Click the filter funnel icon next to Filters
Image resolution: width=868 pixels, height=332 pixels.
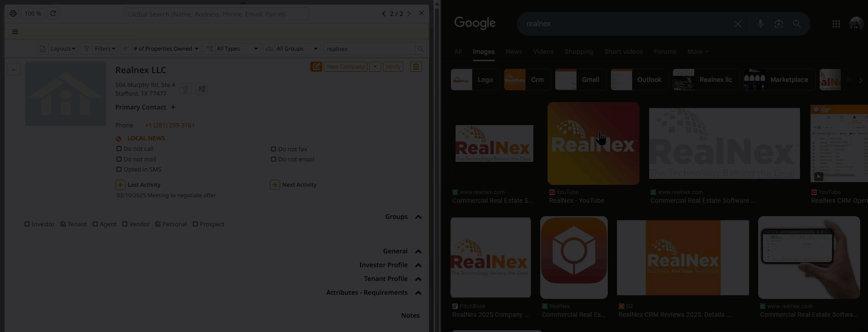[86, 49]
